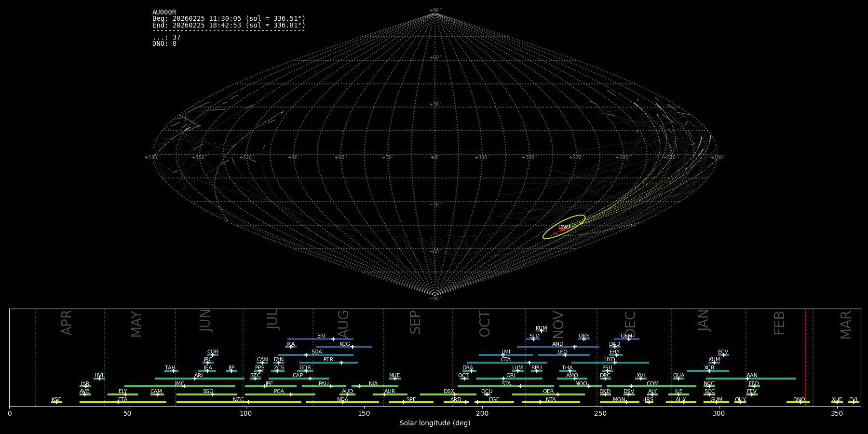Click the AU000R station code in header
The width and height of the screenshot is (868, 434).
point(164,13)
